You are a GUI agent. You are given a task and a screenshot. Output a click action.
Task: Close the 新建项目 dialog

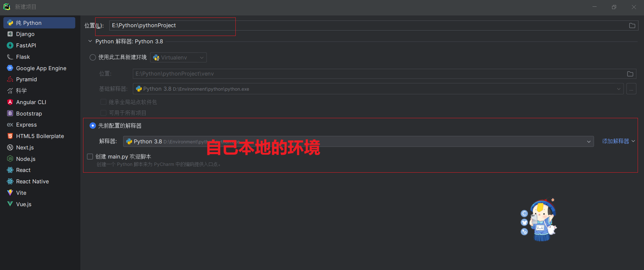(x=634, y=7)
